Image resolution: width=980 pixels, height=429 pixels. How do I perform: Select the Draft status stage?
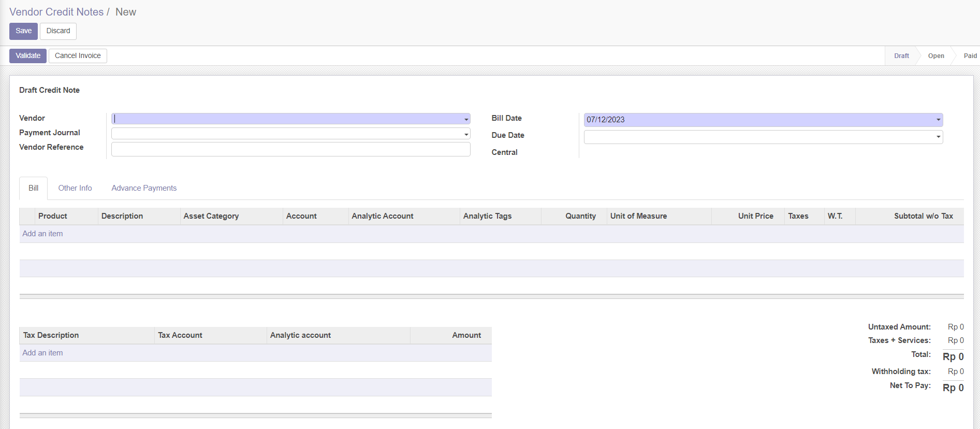coord(901,56)
